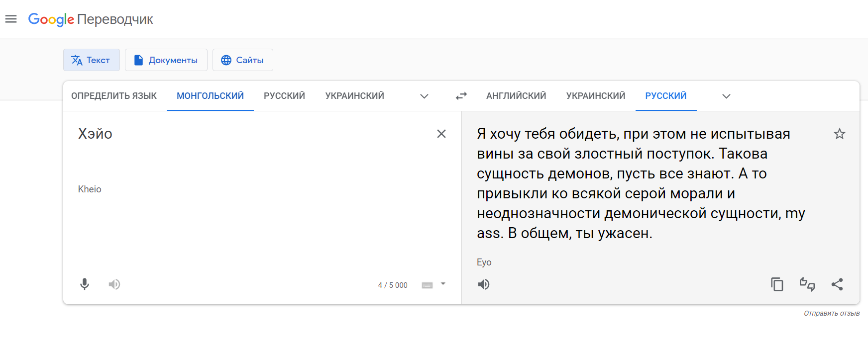The image size is (868, 341).
Task: Open the hamburger main menu
Action: [11, 19]
